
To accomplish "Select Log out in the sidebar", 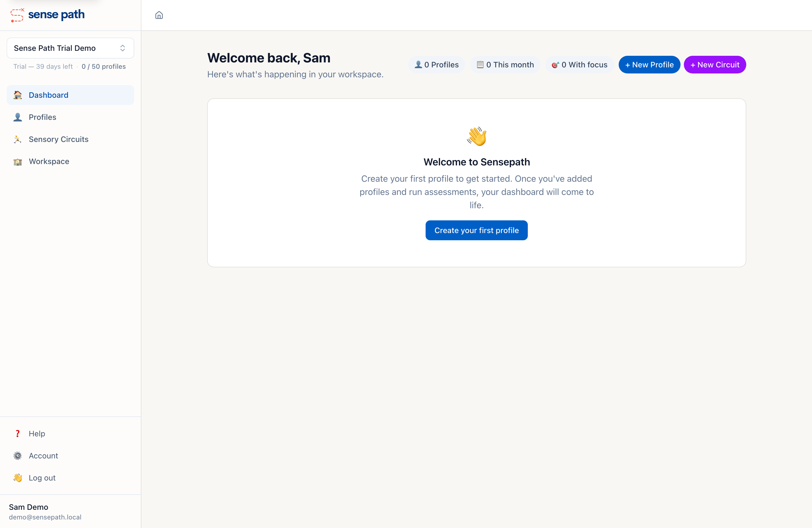I will point(70,478).
